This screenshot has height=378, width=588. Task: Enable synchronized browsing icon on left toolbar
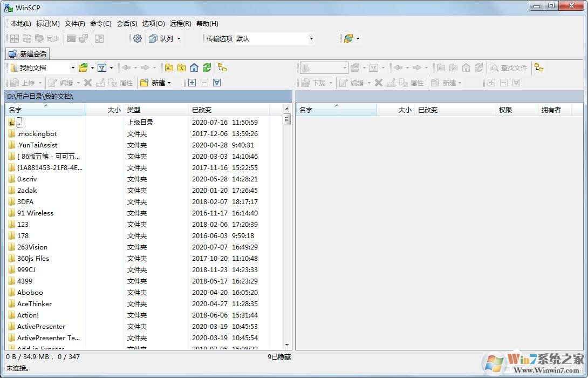coord(222,67)
